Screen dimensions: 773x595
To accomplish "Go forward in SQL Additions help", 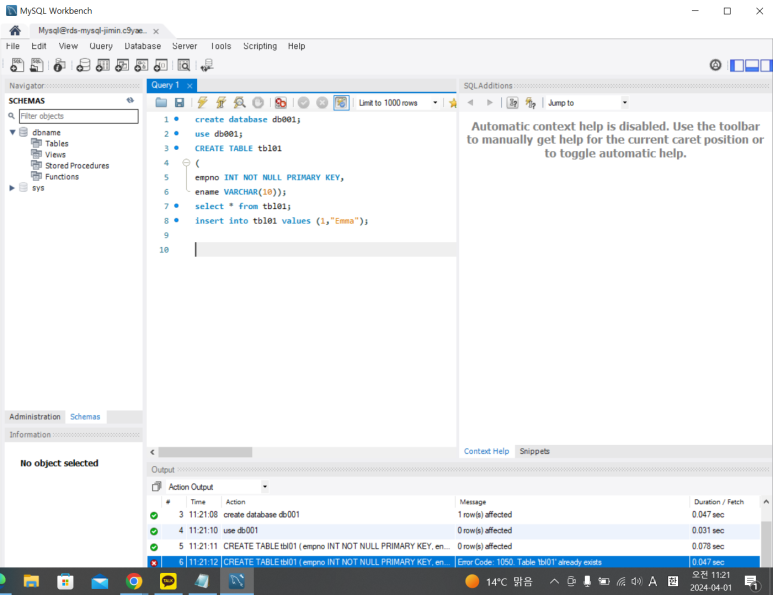I will pyautogui.click(x=490, y=103).
